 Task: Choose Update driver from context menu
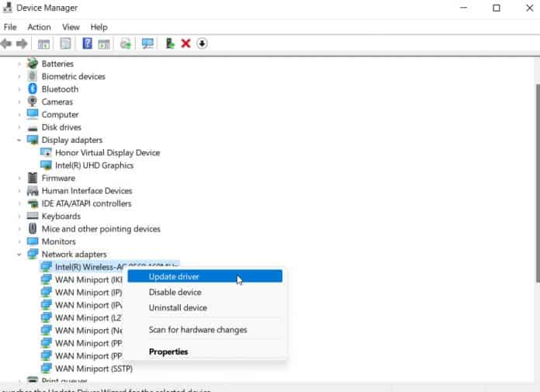(174, 276)
